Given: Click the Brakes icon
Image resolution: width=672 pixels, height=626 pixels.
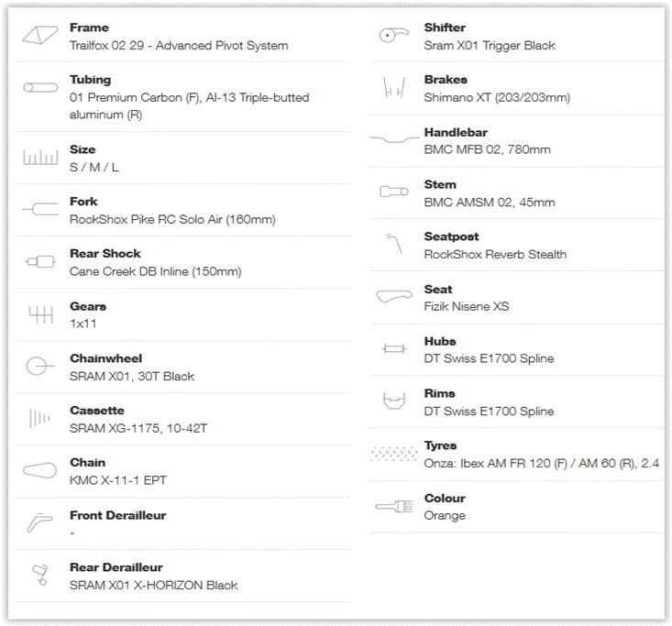Looking at the screenshot, I should point(394,88).
